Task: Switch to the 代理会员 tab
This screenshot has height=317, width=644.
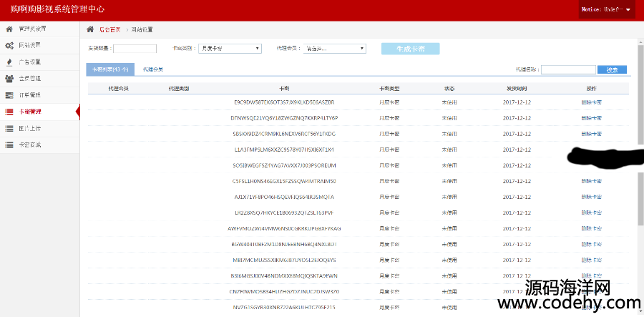Action: [153, 70]
